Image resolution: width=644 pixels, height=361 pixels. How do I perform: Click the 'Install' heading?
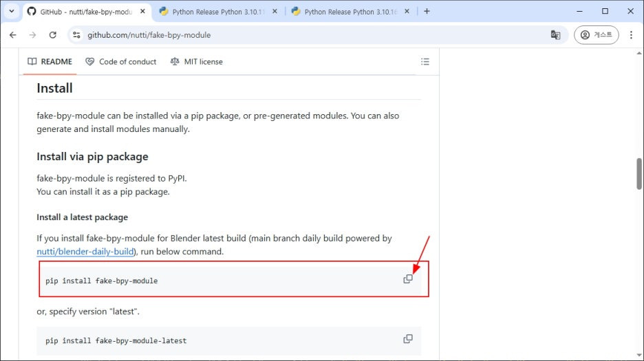click(x=54, y=88)
